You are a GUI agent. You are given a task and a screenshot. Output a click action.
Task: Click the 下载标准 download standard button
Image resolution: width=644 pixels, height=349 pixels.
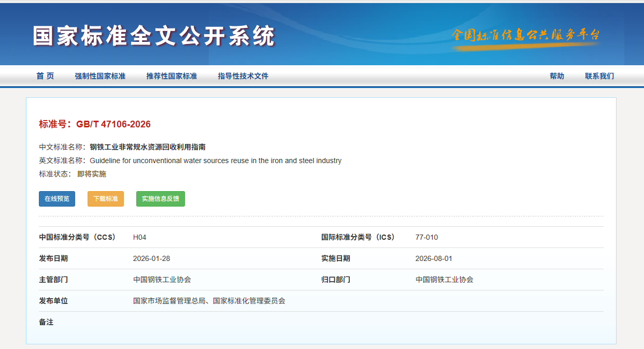coord(105,199)
